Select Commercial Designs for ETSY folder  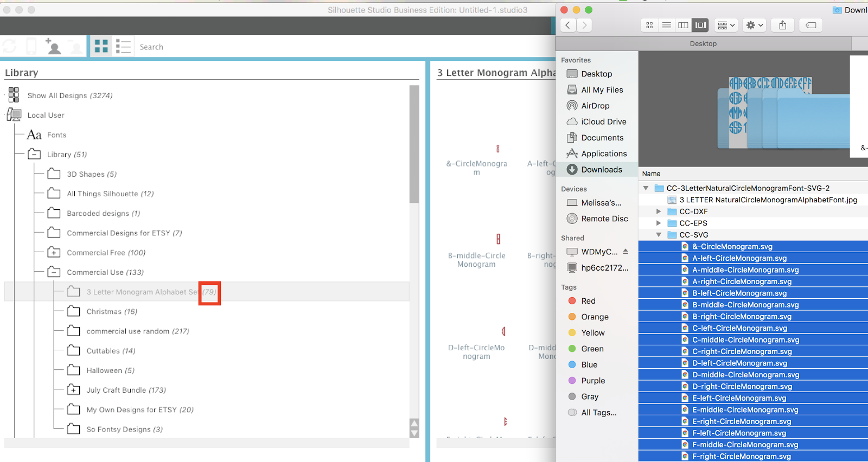coord(124,233)
